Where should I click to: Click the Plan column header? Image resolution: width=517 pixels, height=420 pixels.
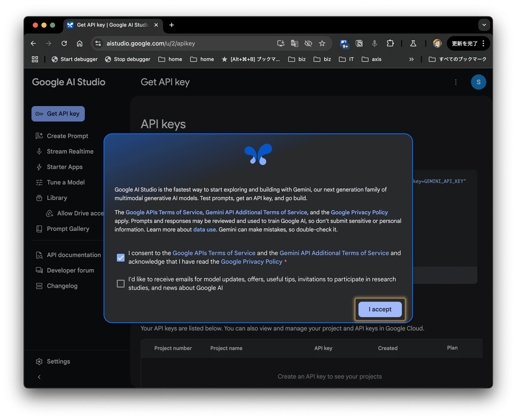tap(452, 348)
